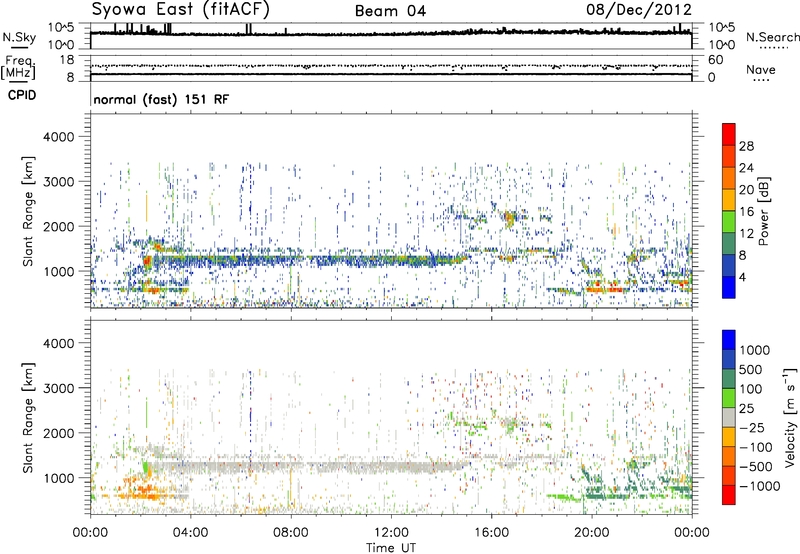Click the "04:00" time axis label
The height and width of the screenshot is (554, 800).
[x=190, y=533]
